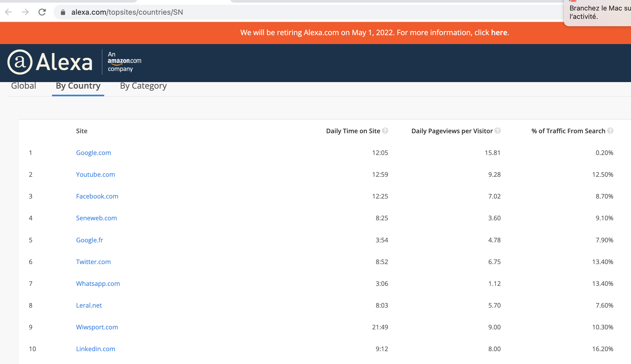Click the 8.70% search traffic value
Image resolution: width=631 pixels, height=364 pixels.
coord(604,196)
